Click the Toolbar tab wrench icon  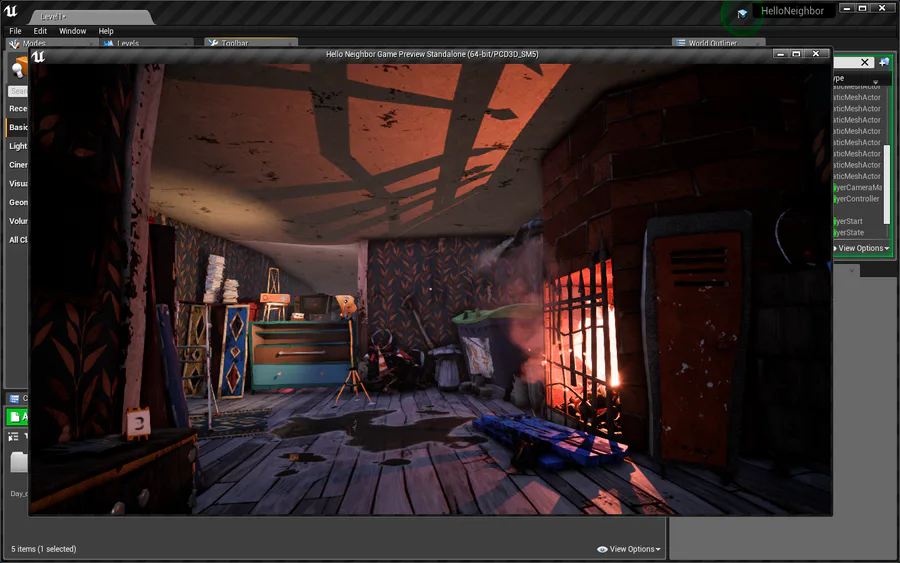tap(213, 43)
